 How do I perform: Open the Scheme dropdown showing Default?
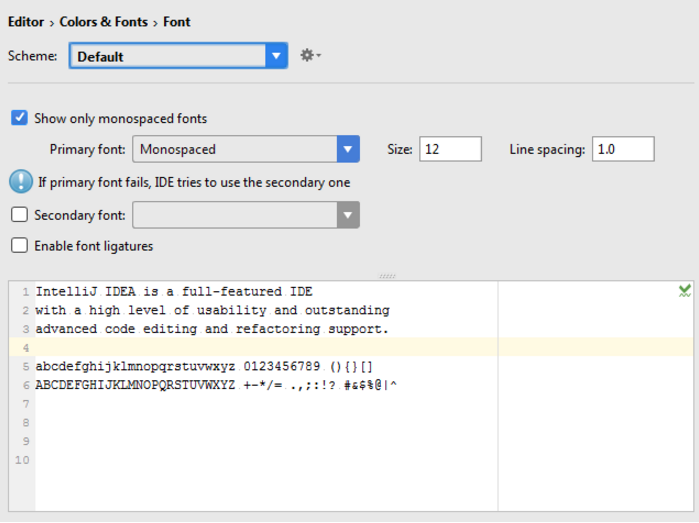click(178, 56)
